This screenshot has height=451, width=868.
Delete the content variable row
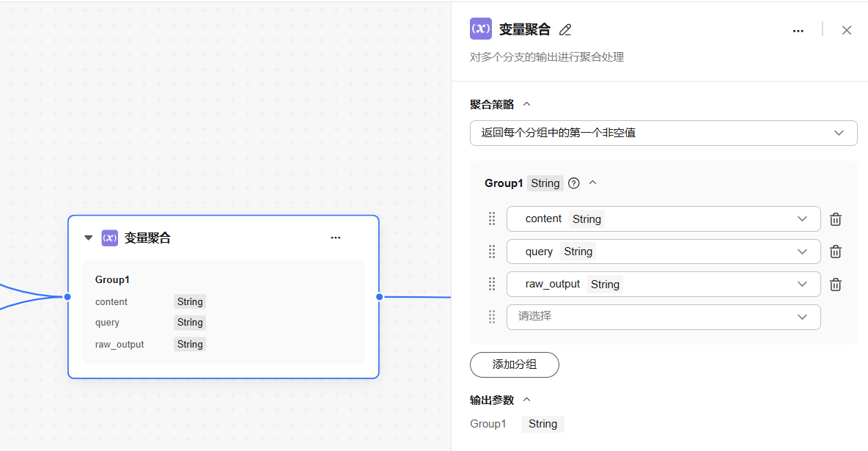[x=835, y=219]
